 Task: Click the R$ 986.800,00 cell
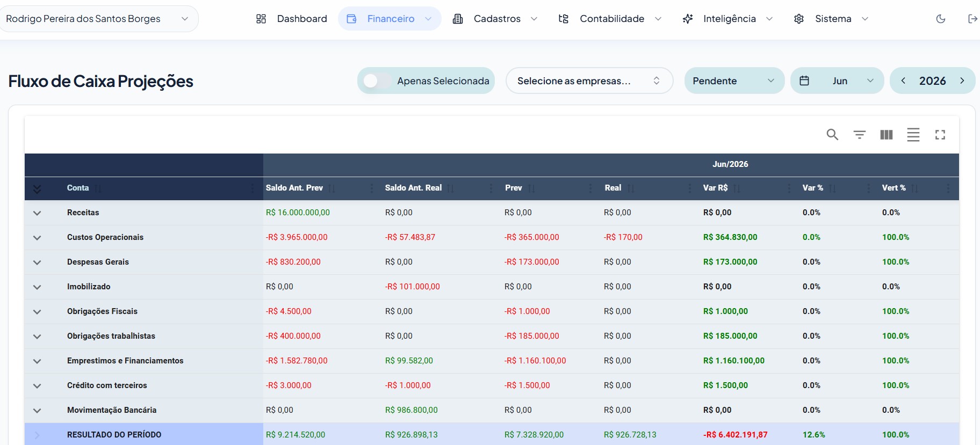click(411, 410)
